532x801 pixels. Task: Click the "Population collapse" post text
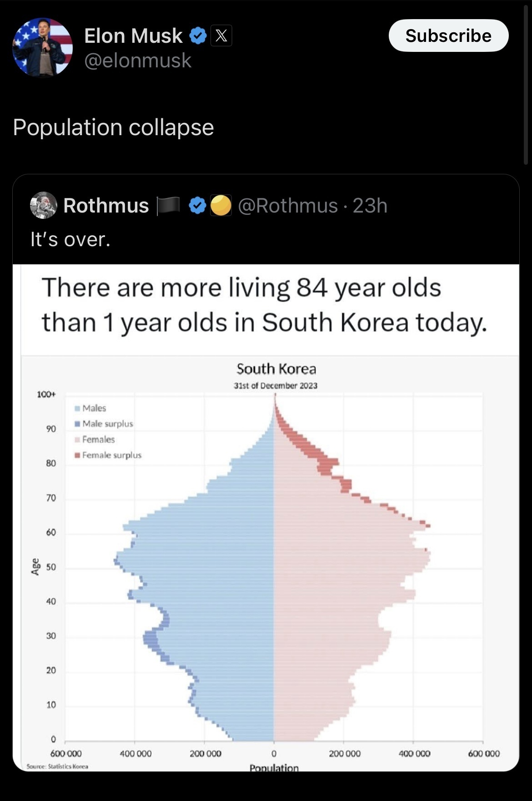click(113, 127)
